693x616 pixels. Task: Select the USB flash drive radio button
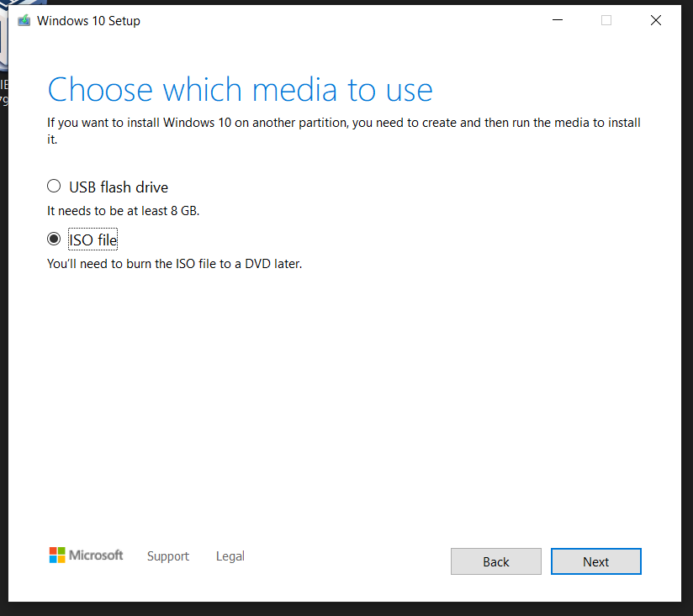[x=54, y=187]
